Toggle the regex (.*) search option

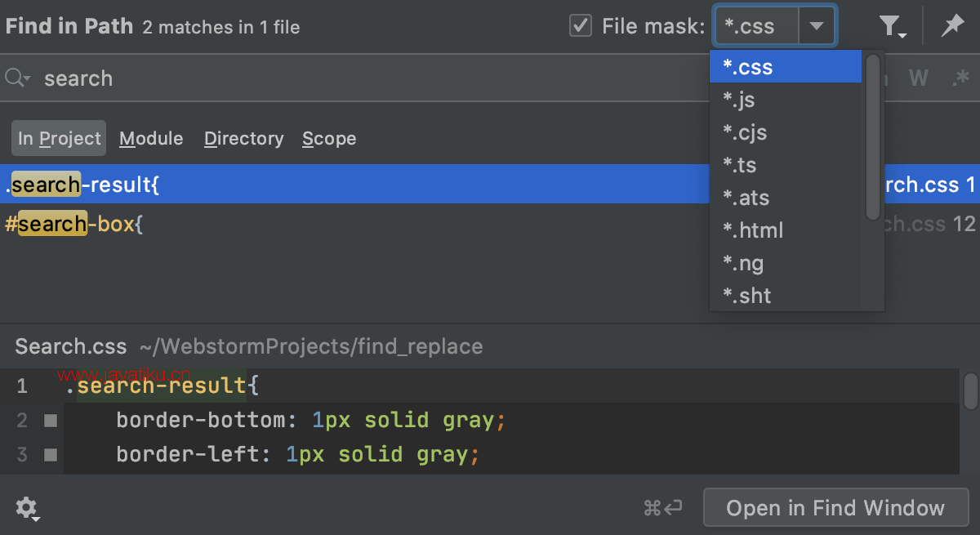click(960, 78)
